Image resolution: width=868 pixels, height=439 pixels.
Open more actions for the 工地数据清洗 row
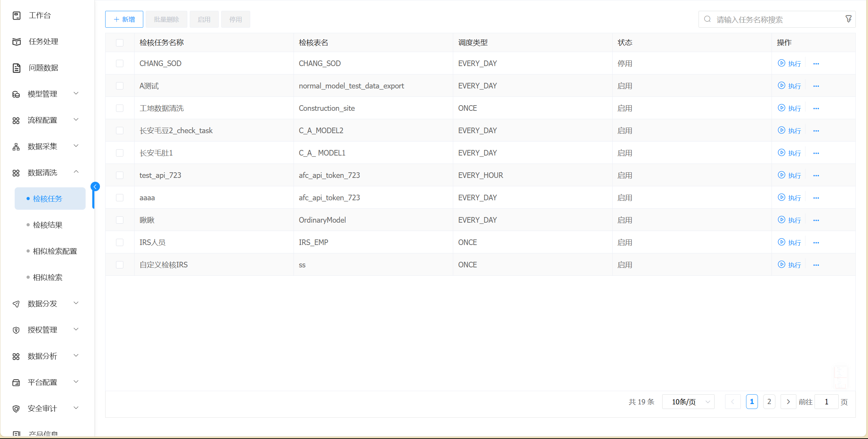[x=816, y=108]
